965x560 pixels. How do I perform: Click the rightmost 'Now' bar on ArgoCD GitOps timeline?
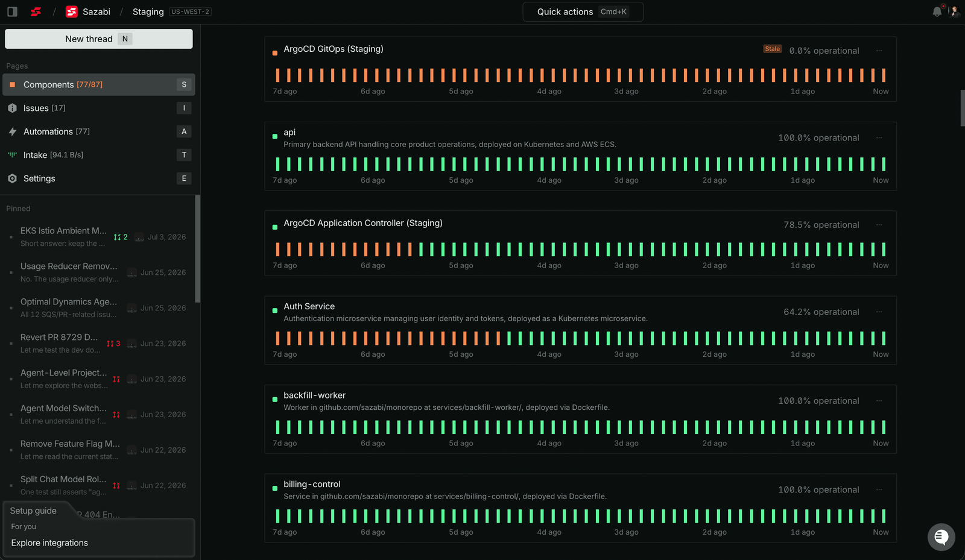pos(884,75)
